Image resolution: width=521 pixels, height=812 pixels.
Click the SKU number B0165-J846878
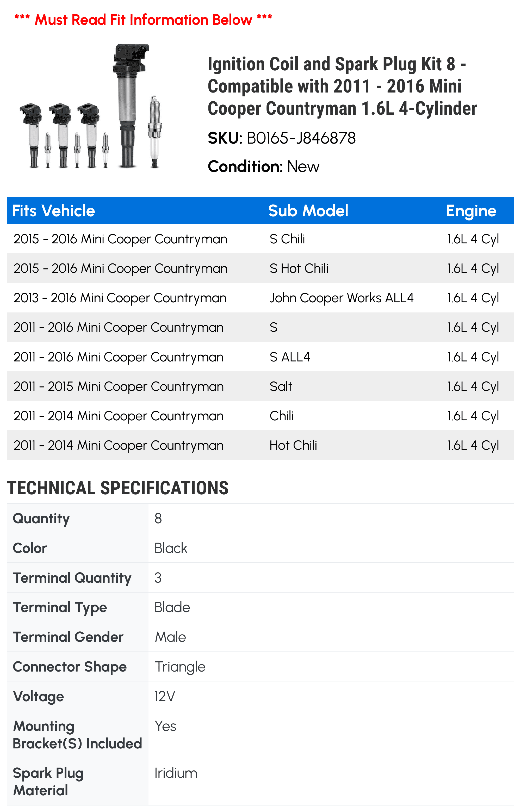point(301,138)
